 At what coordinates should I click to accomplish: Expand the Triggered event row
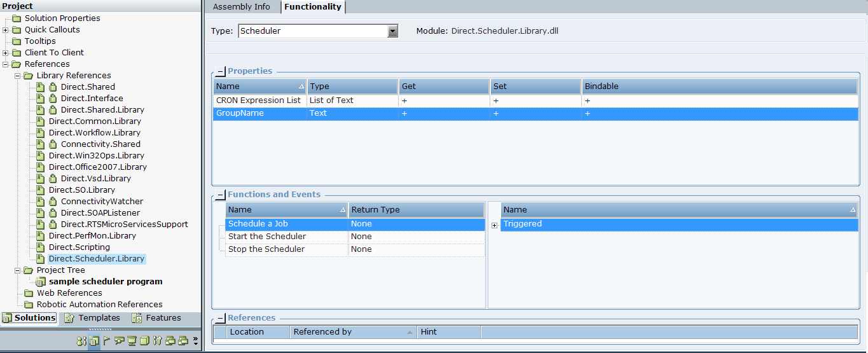pos(495,225)
